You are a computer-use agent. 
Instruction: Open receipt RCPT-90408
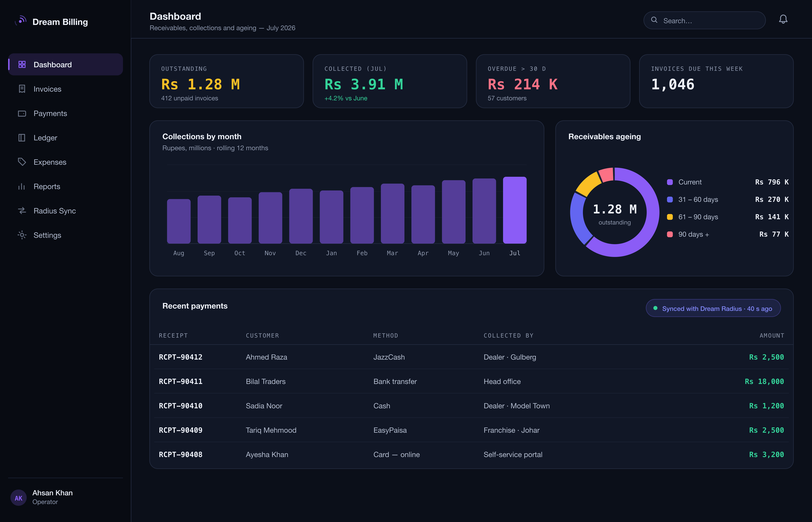click(181, 455)
